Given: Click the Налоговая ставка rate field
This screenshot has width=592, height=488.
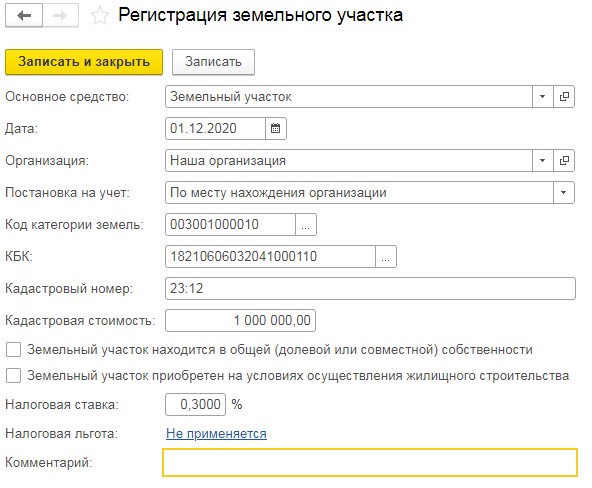Looking at the screenshot, I should pyautogui.click(x=196, y=405).
